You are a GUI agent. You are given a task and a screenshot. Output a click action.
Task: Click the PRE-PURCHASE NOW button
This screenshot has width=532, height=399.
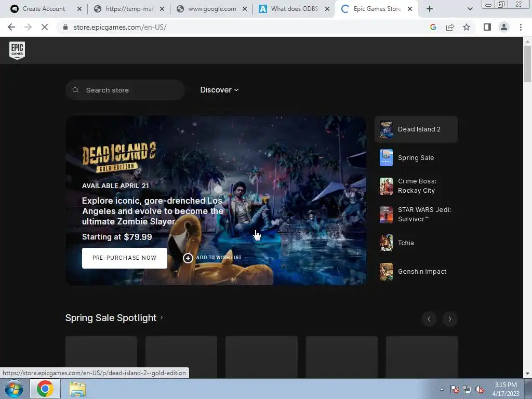[125, 258]
